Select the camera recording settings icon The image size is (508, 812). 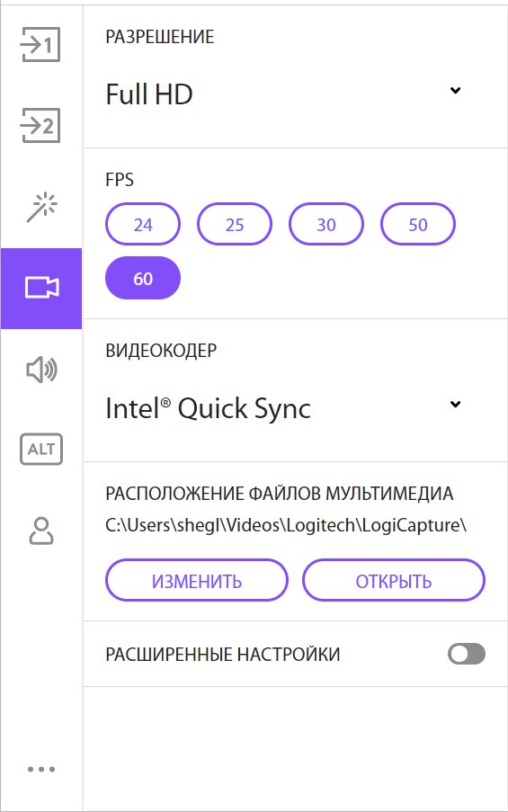[x=41, y=288]
